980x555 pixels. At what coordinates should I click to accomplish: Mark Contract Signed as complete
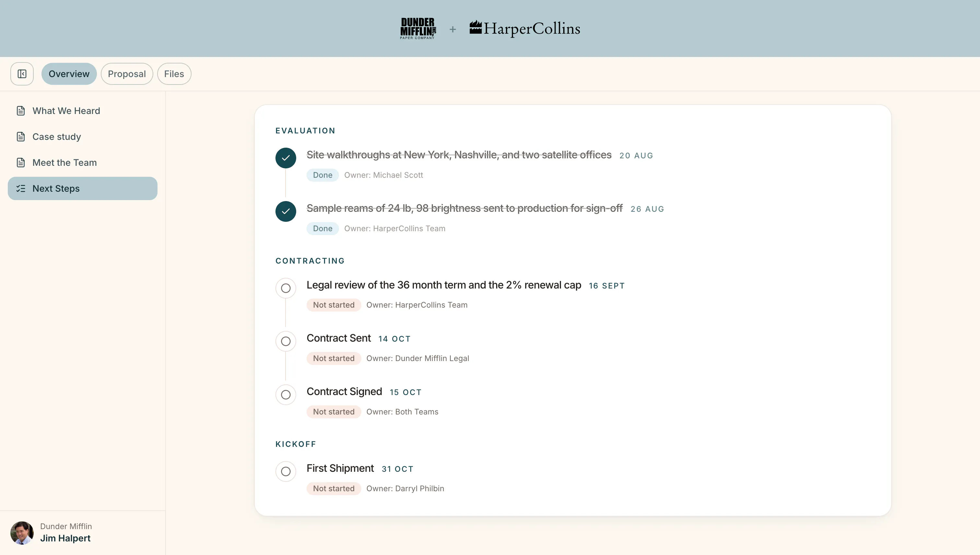click(286, 394)
